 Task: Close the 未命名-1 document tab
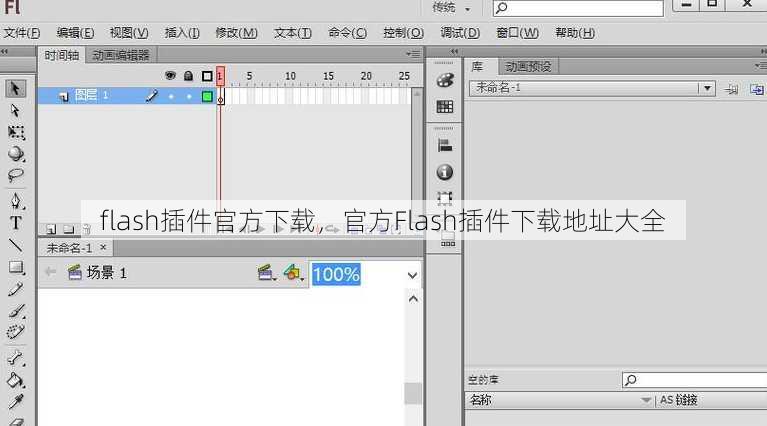[x=103, y=247]
